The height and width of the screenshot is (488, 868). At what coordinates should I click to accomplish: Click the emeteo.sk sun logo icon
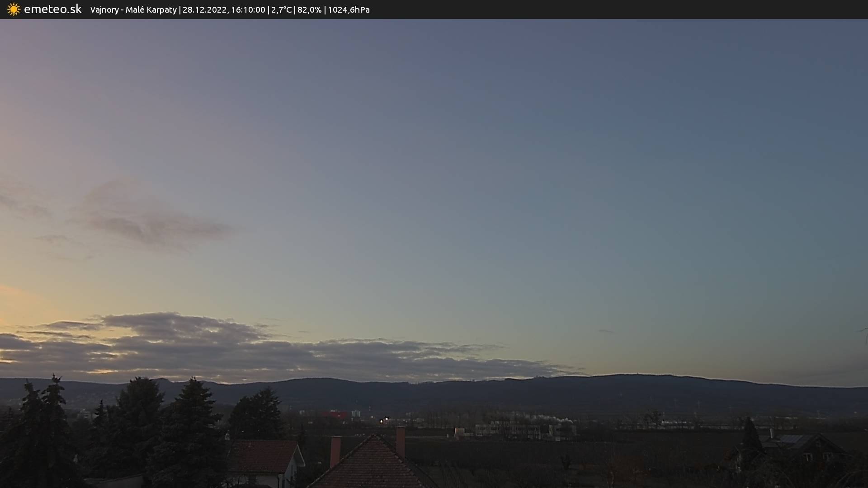14,9
